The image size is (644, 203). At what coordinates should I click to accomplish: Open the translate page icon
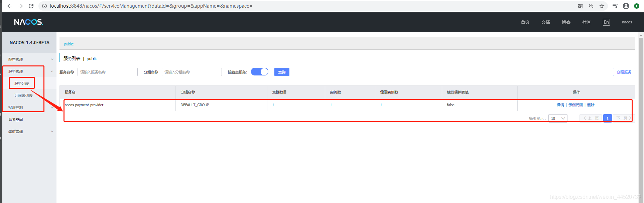(581, 6)
